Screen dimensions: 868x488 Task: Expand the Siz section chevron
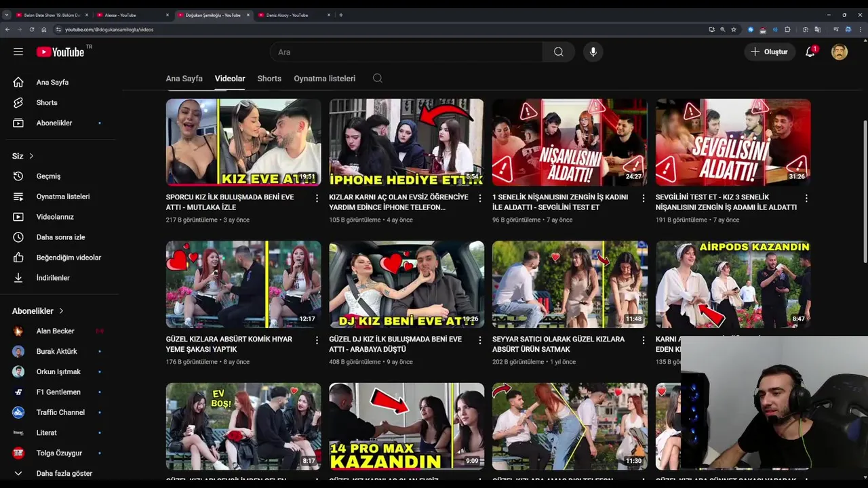click(31, 156)
